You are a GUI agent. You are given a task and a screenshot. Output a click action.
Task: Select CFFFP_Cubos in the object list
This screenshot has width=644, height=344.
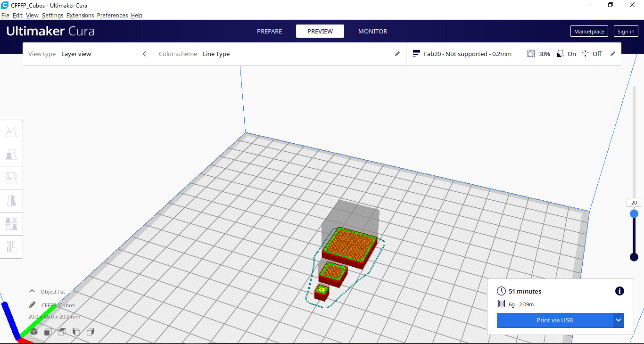(58, 305)
